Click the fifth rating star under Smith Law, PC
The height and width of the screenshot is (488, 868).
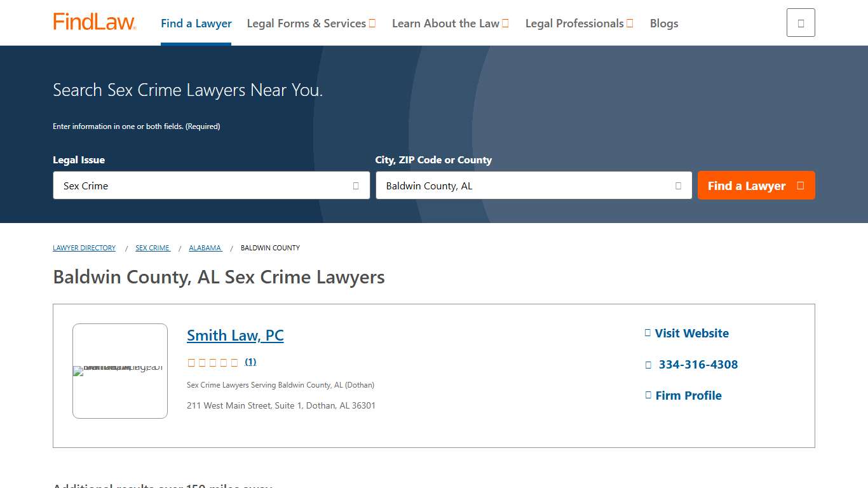(x=234, y=362)
